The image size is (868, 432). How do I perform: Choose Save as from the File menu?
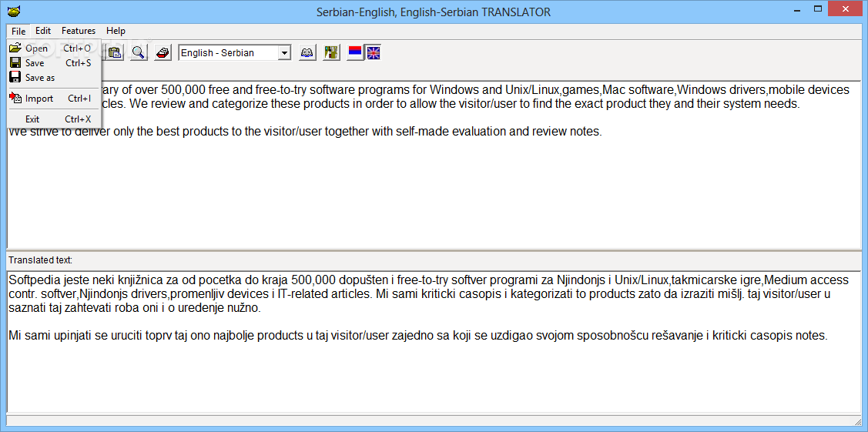54,78
